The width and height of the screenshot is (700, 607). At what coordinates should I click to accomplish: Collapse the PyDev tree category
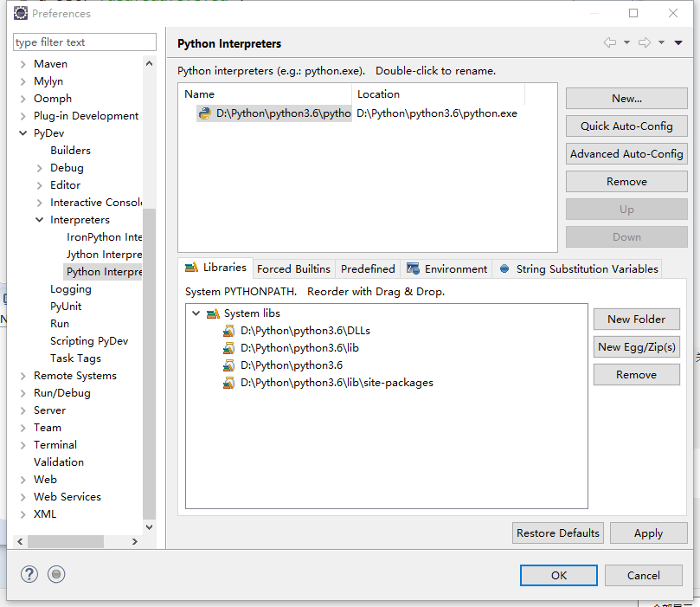(23, 133)
